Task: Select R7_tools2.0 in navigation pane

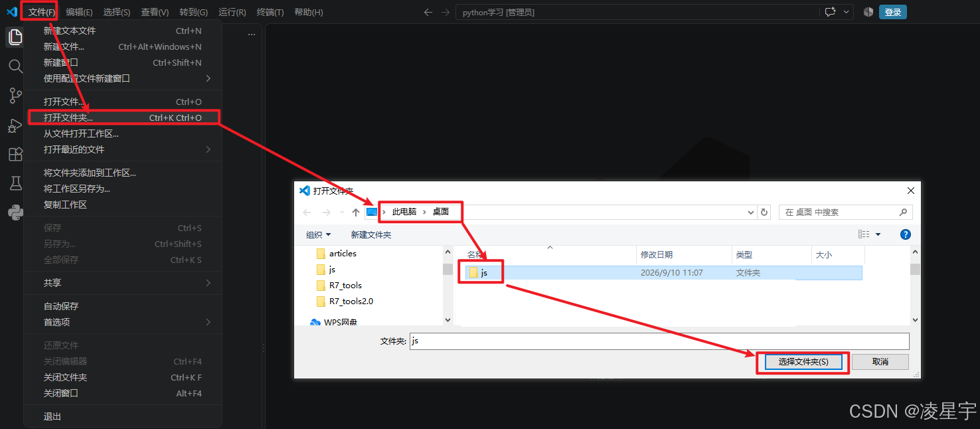Action: pos(345,301)
